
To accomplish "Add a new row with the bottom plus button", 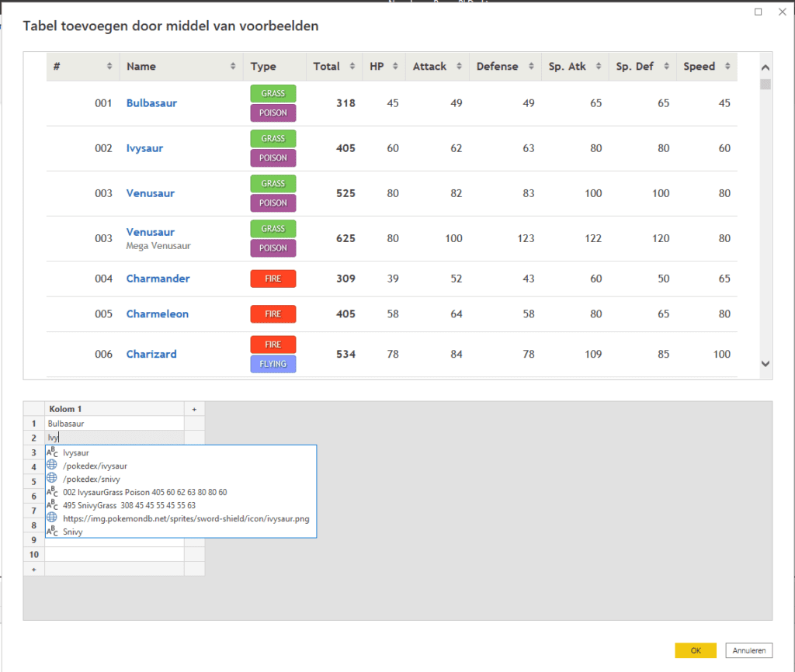I will [34, 569].
